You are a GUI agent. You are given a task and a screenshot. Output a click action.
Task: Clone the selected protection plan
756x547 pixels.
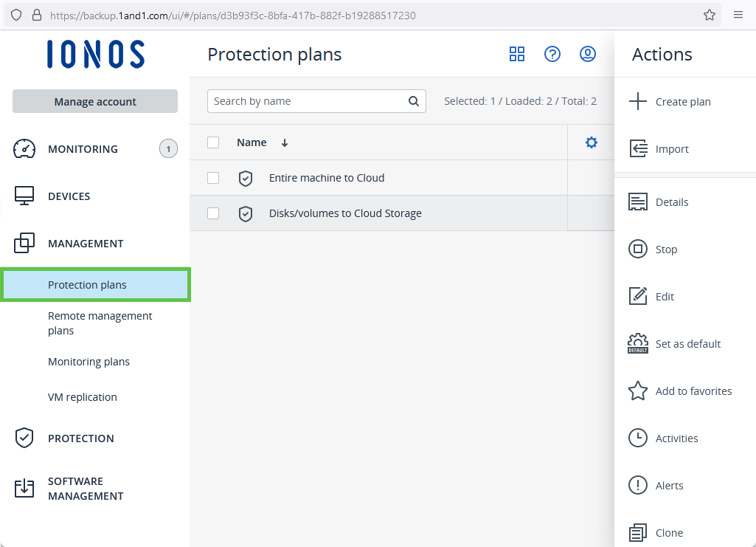[x=668, y=533]
